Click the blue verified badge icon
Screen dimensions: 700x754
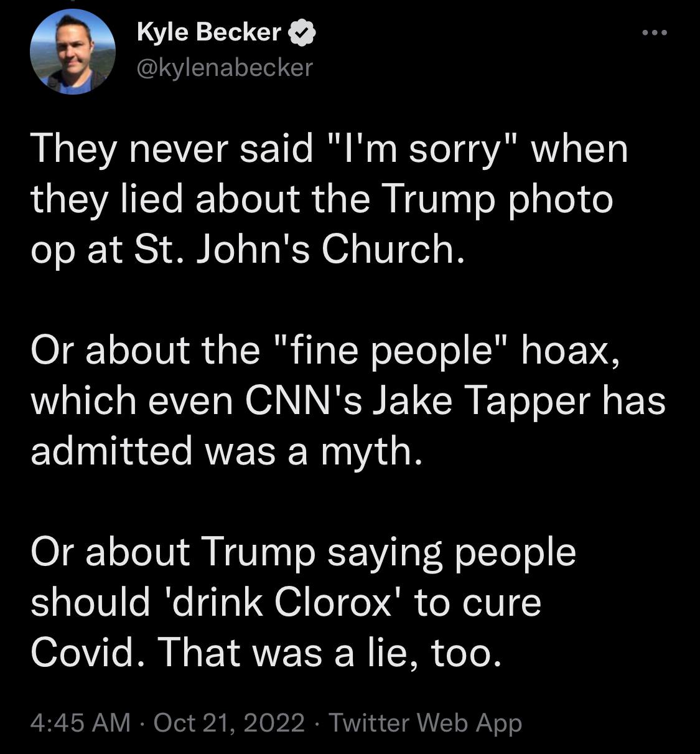pos(303,34)
